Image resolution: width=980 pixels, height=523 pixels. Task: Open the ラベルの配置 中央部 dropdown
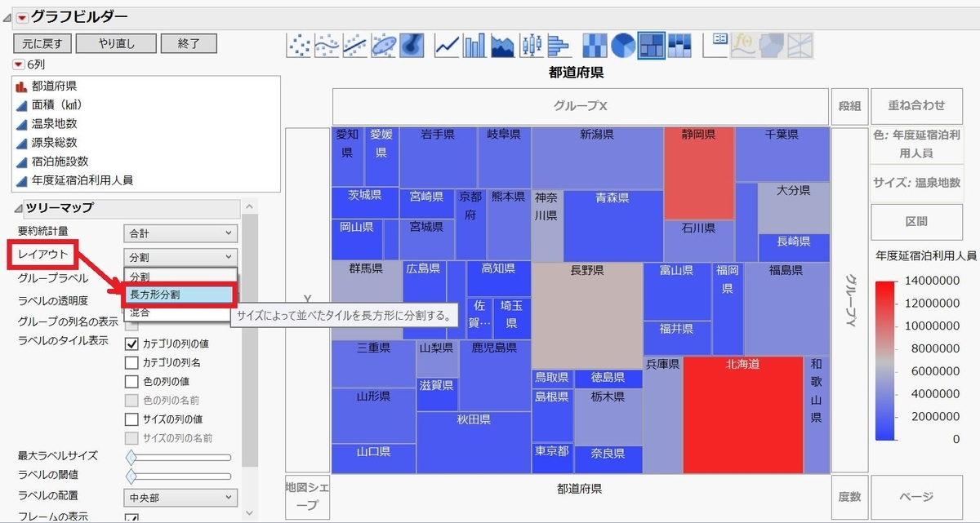[179, 498]
